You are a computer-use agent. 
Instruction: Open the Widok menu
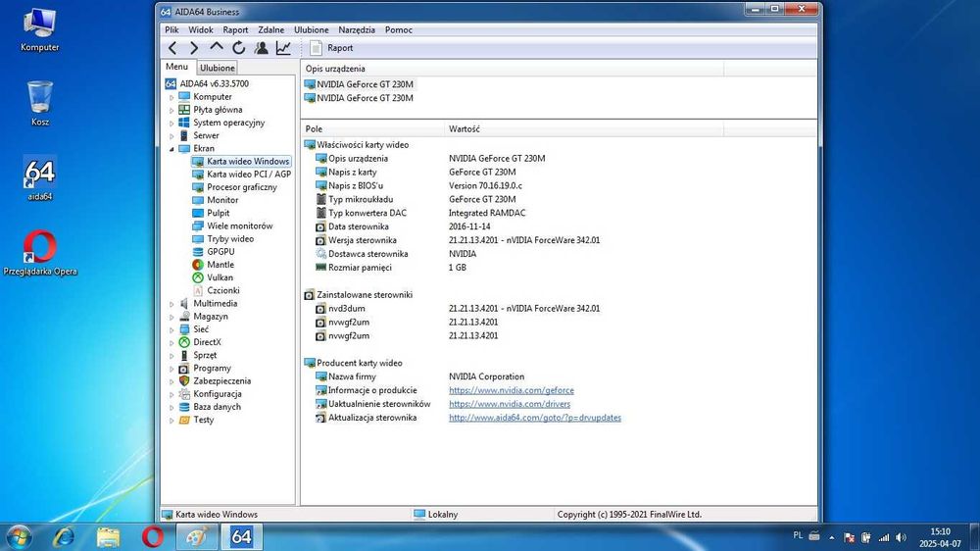tap(201, 29)
